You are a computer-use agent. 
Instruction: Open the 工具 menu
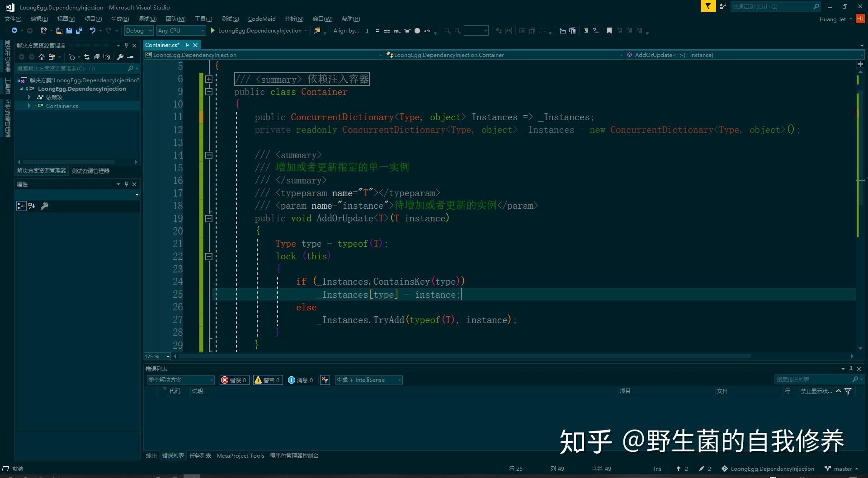pyautogui.click(x=203, y=19)
